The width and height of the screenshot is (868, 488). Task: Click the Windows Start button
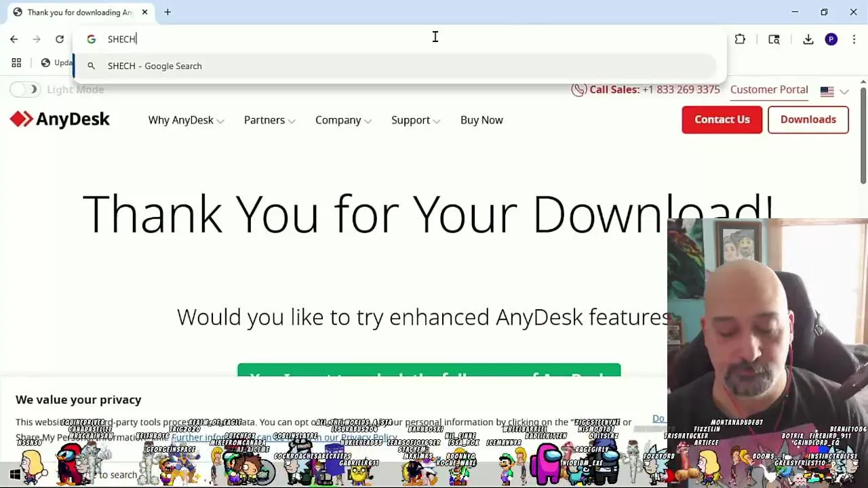pos(15,474)
